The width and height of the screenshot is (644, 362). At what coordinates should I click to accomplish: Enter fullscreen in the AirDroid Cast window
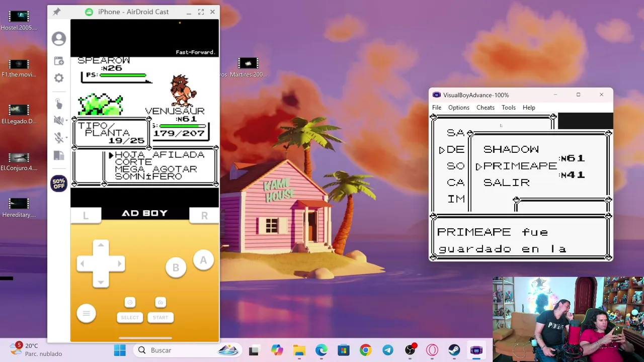point(201,12)
